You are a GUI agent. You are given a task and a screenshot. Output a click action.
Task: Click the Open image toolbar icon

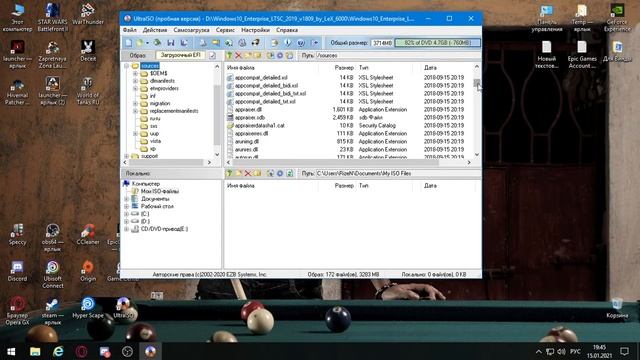click(140, 42)
